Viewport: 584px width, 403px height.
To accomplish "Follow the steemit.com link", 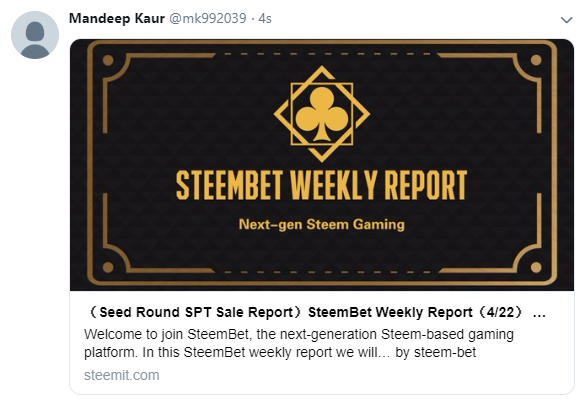I will [x=121, y=375].
